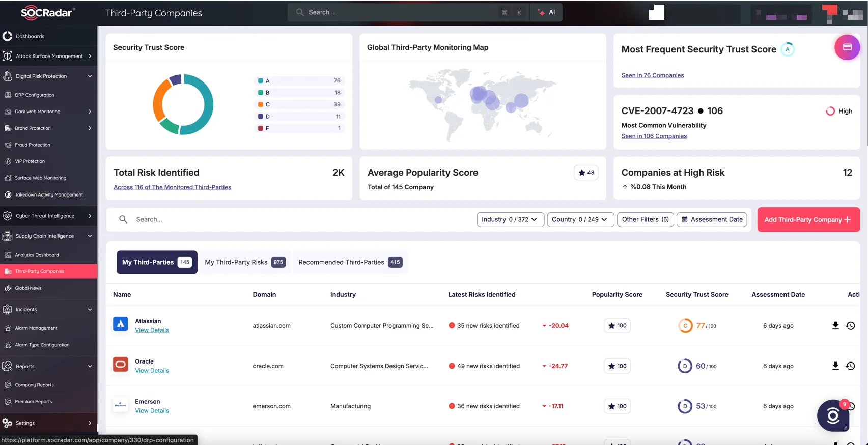This screenshot has height=445, width=868.
Task: Sort by Popularity Score column header
Action: [x=617, y=295]
